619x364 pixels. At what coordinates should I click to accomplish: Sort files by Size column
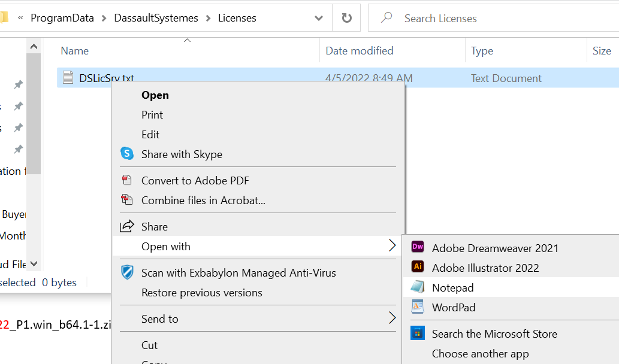[602, 51]
